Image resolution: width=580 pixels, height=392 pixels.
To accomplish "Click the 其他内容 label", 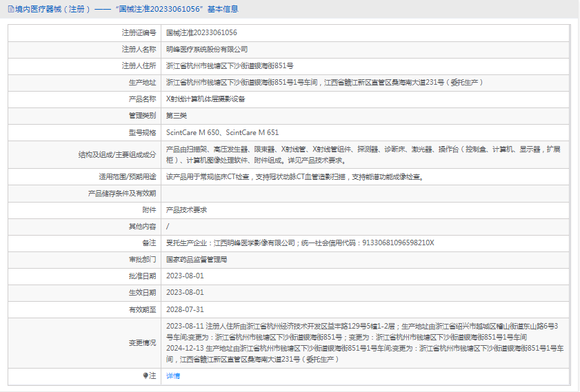I will tap(142, 227).
